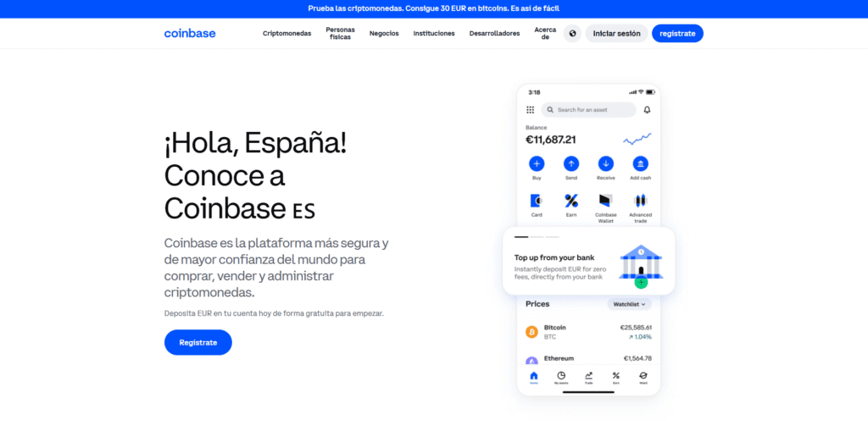Open the Coinbase Wallet icon
Screen dimensions: 868x431
point(605,201)
